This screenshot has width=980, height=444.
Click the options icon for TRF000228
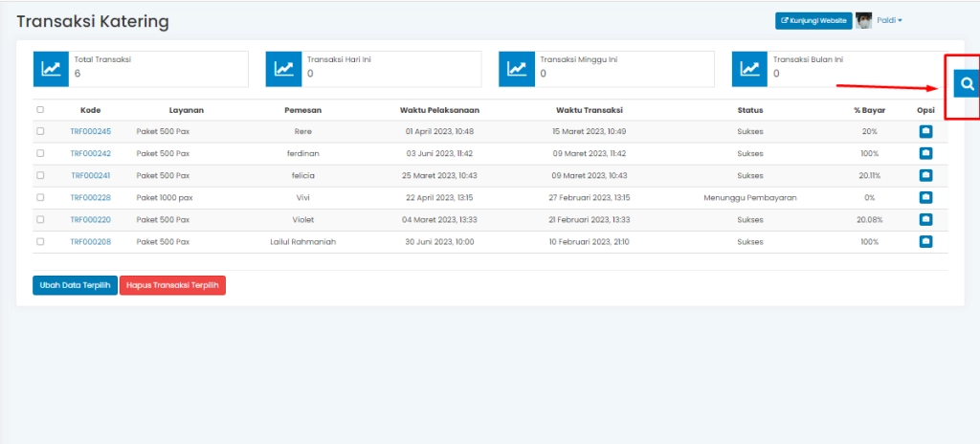coord(925,197)
